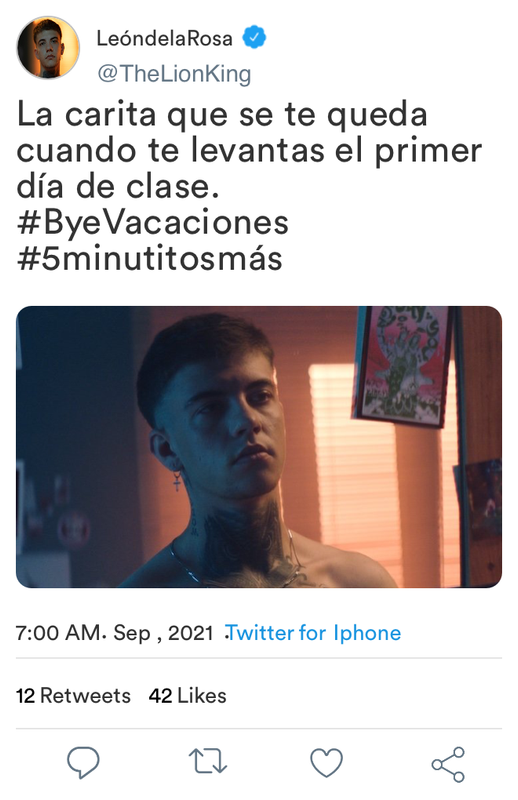View the 42 Likes list

click(187, 696)
